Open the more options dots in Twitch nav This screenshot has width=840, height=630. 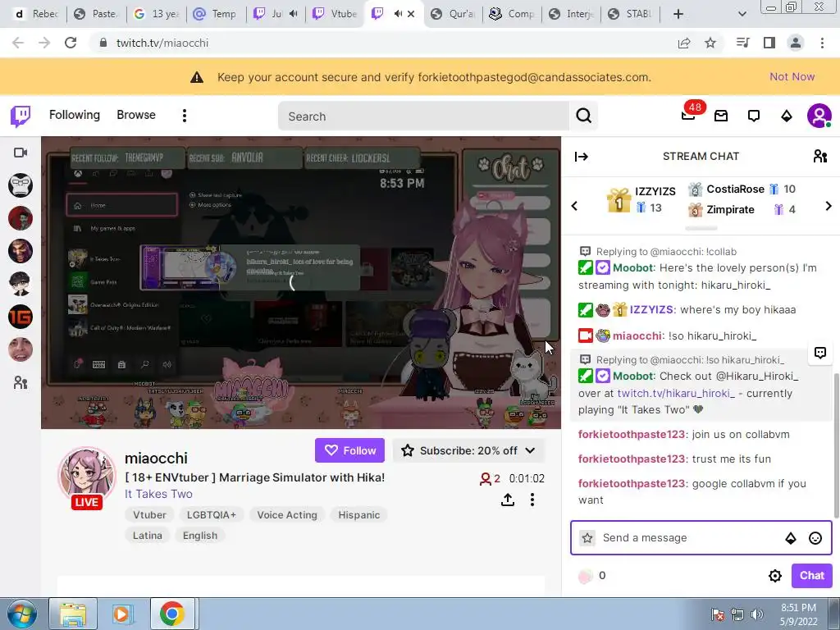[x=185, y=116]
